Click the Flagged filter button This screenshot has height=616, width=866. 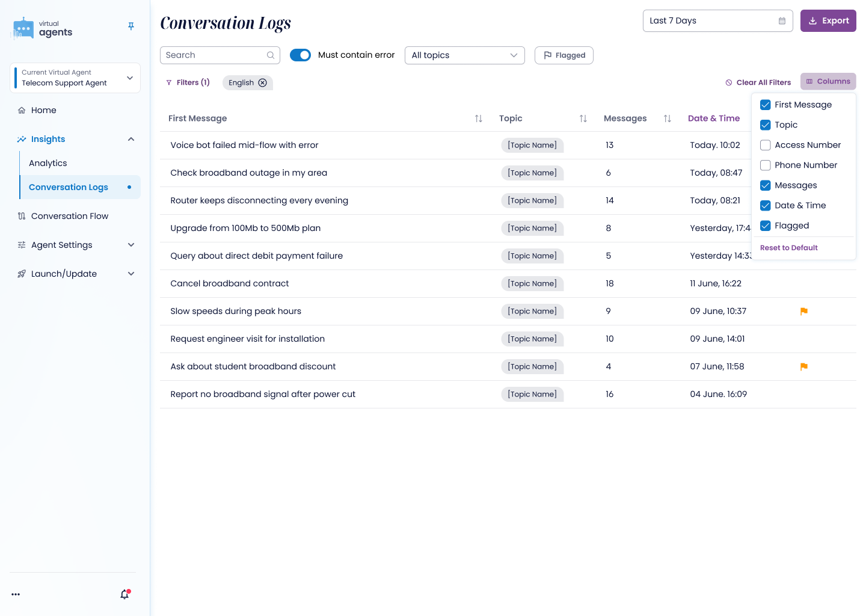point(564,55)
